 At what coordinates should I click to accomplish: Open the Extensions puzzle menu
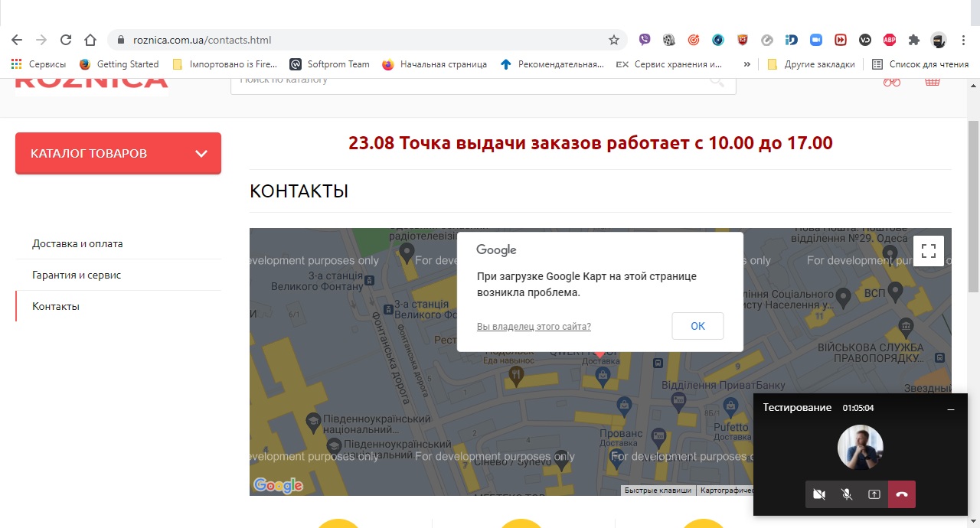point(913,40)
